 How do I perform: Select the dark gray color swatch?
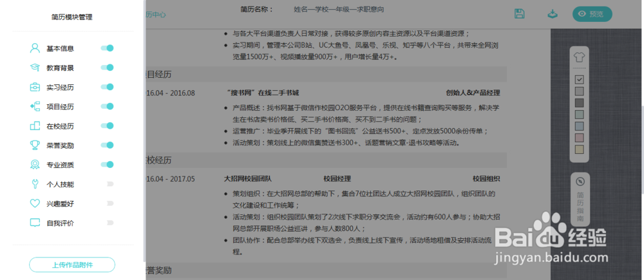(x=579, y=102)
